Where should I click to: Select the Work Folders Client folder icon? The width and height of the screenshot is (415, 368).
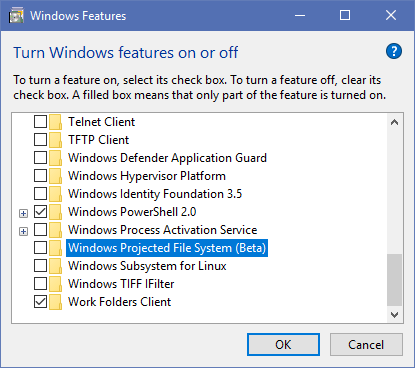point(55,302)
